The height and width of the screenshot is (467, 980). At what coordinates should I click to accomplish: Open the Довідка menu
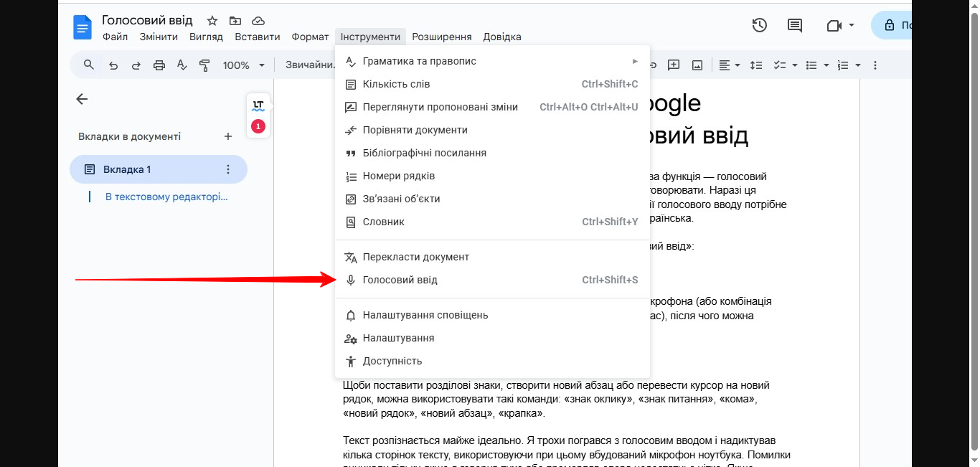[x=501, y=37]
